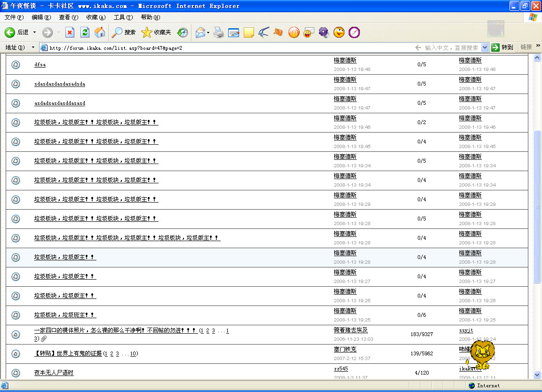Open the Forward button history dropdown arrow

(x=58, y=32)
